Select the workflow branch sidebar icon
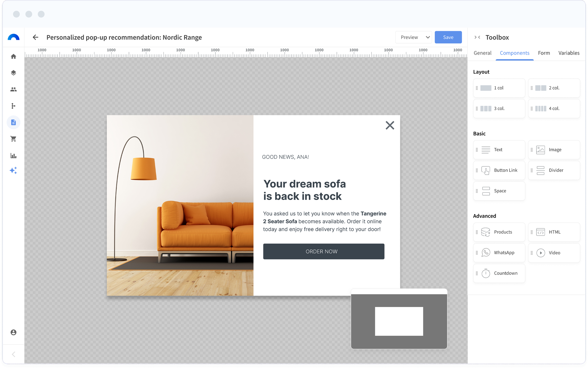Screen dimensions: 588x373 [x=13, y=106]
